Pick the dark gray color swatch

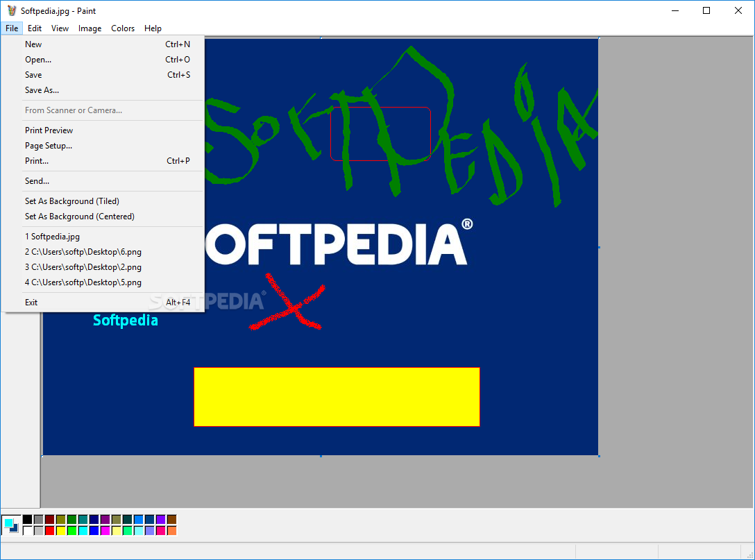click(x=39, y=519)
